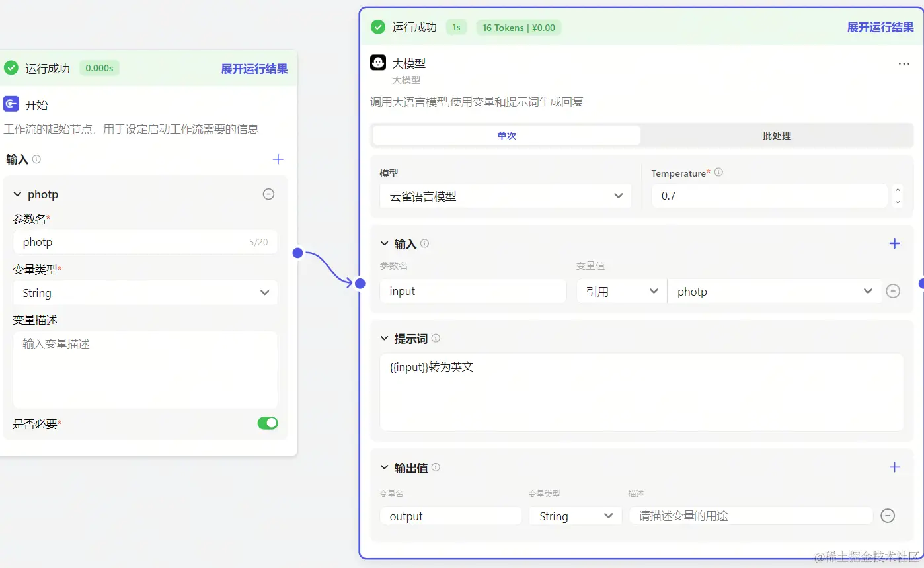Click the 1s run time badge
The height and width of the screenshot is (568, 924).
pyautogui.click(x=457, y=27)
